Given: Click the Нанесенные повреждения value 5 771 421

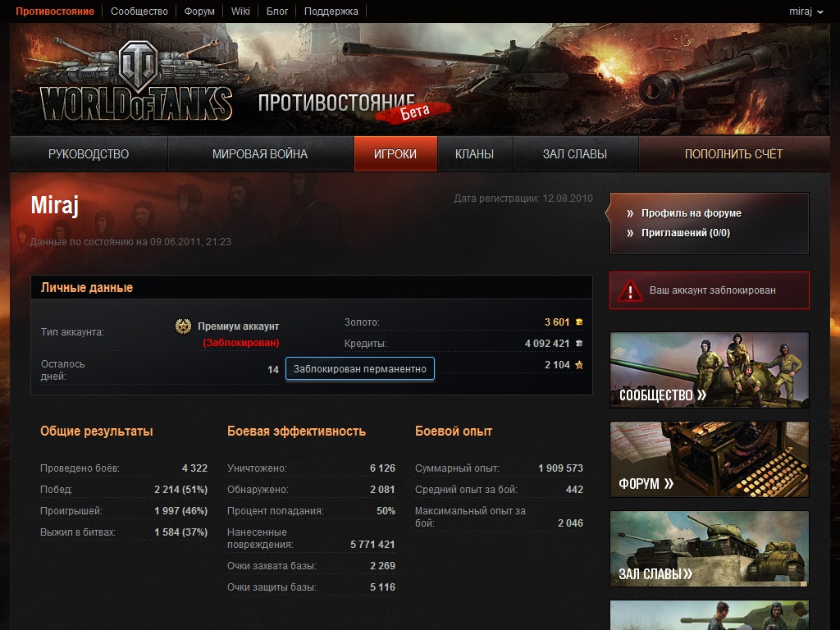Looking at the screenshot, I should click(x=373, y=545).
